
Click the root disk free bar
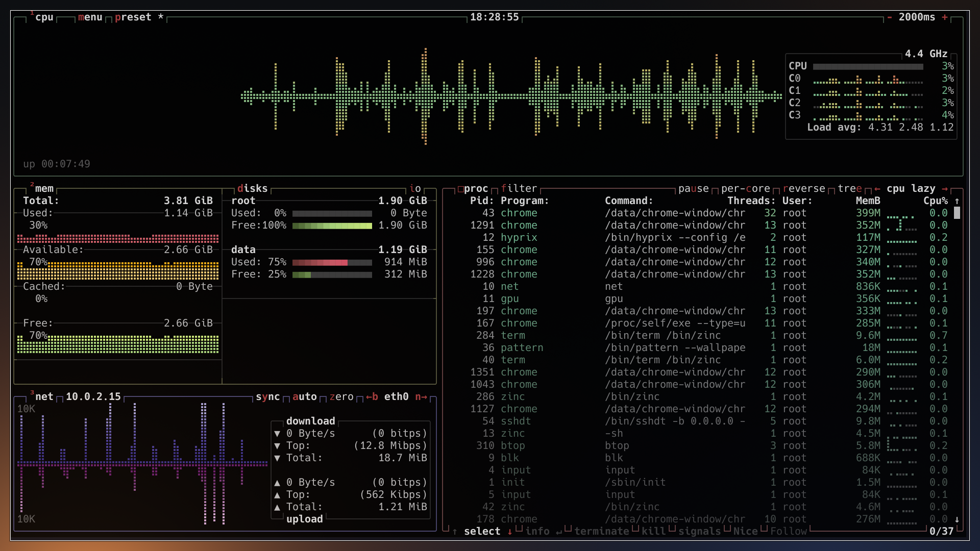tap(332, 226)
